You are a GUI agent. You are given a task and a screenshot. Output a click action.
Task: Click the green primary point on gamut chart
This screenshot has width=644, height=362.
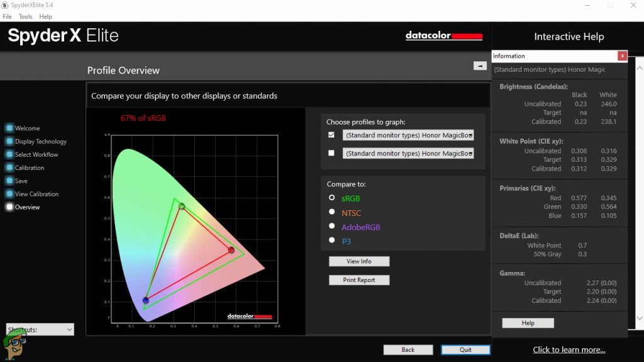[182, 206]
